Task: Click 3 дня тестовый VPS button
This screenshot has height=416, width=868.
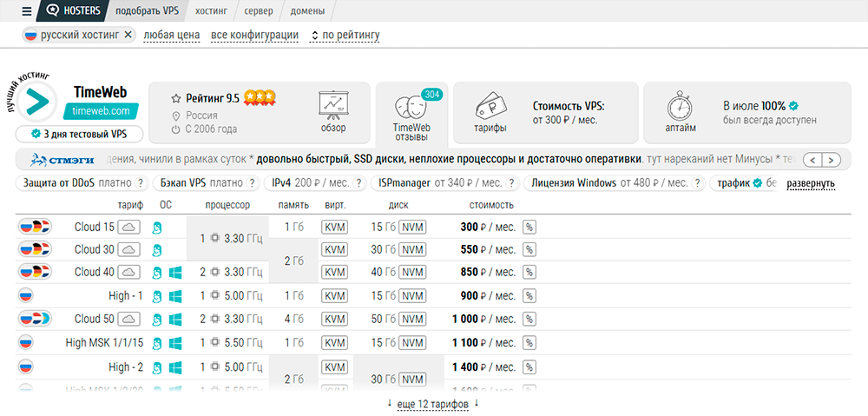Action: pyautogui.click(x=78, y=135)
